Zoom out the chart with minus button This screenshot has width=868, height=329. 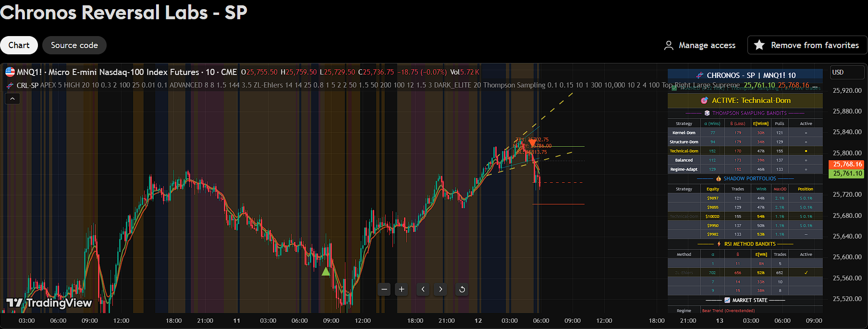[x=384, y=289]
